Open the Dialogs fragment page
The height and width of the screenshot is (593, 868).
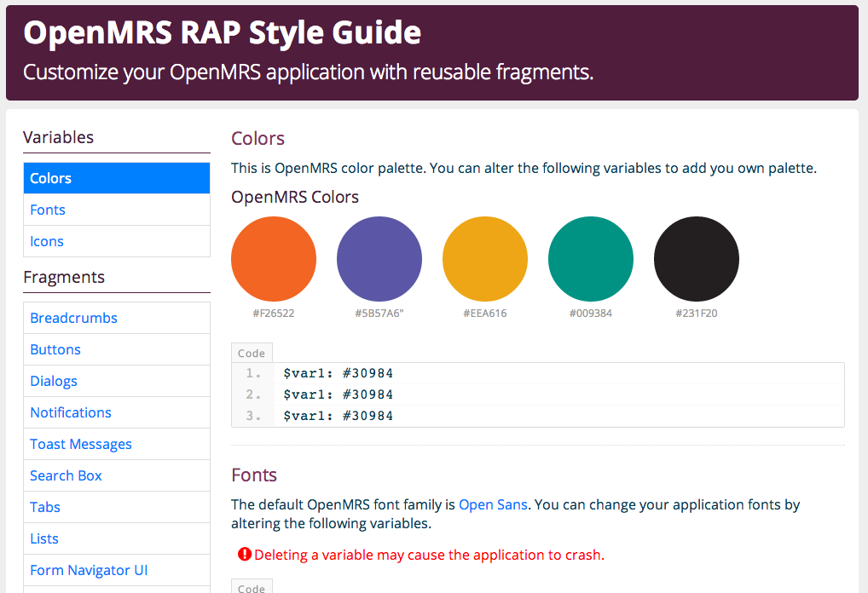click(117, 381)
